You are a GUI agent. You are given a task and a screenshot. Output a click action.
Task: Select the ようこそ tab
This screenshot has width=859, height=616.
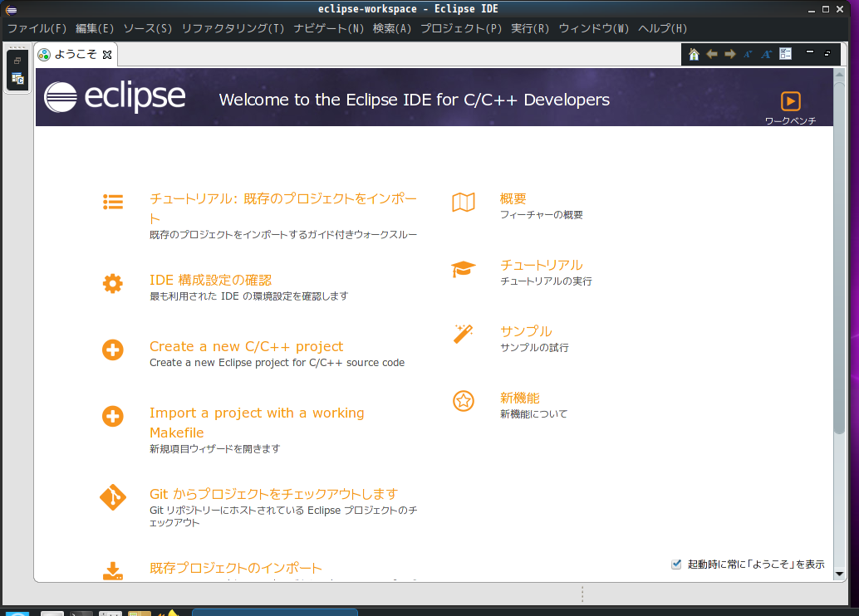pyautogui.click(x=75, y=54)
